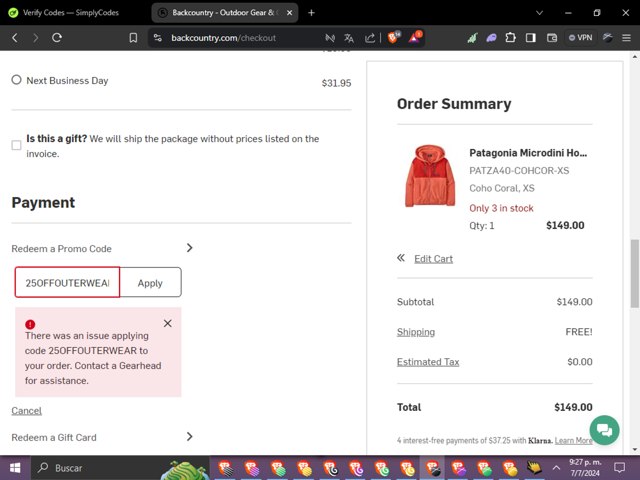
Task: Open the extensions puzzle icon
Action: coord(510,38)
